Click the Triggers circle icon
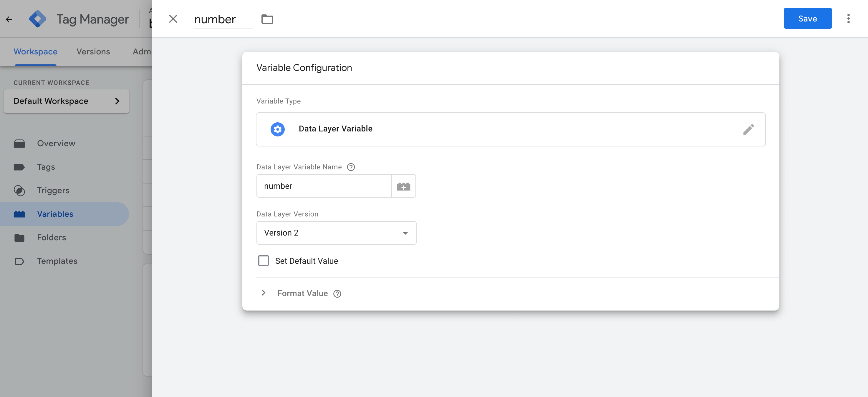868x397 pixels. (19, 191)
